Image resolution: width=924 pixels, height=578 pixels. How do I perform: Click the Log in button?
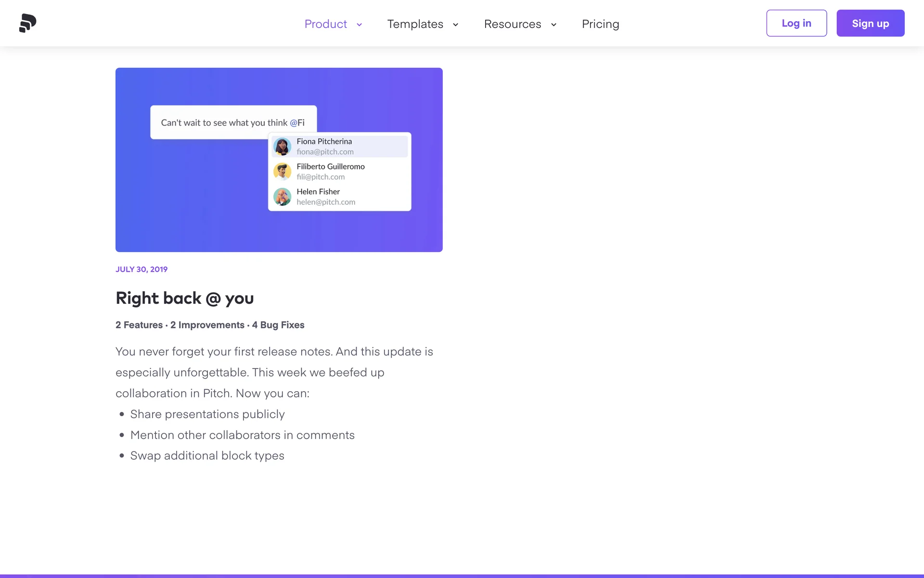click(x=796, y=23)
